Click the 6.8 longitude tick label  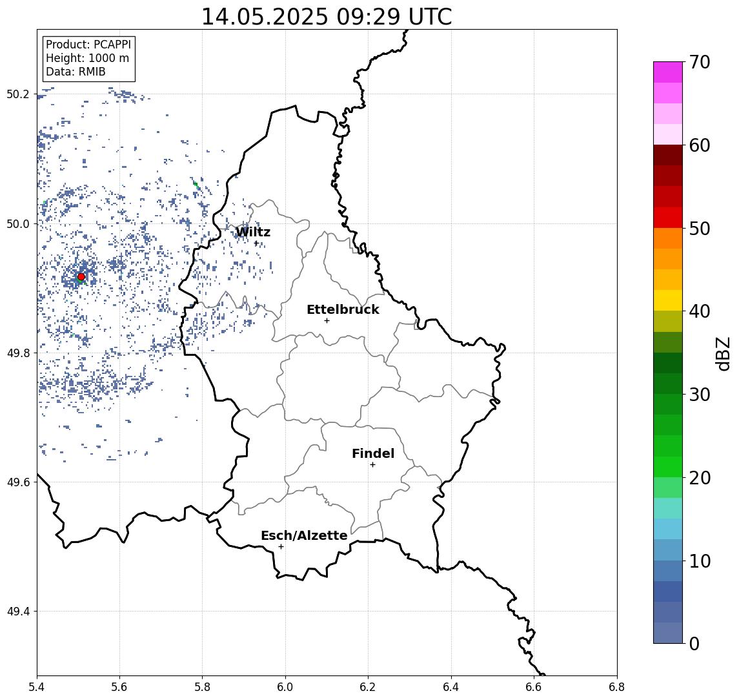pyautogui.click(x=616, y=687)
